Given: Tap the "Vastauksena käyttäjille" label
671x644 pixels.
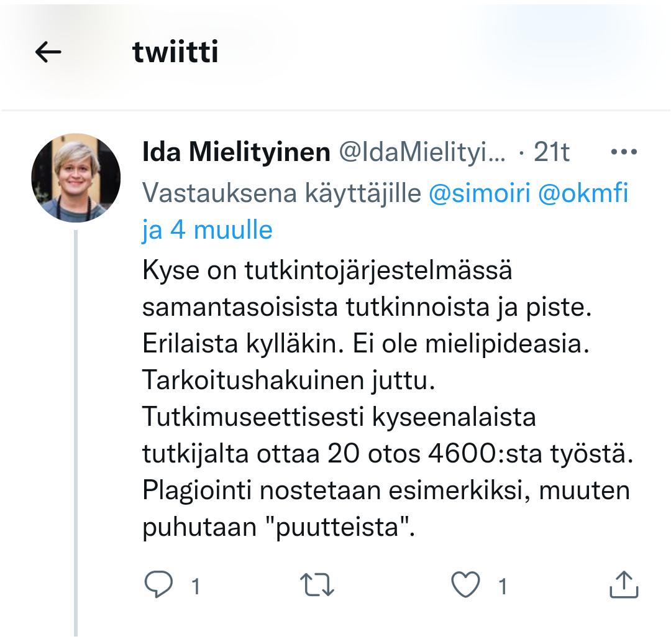Looking at the screenshot, I should [281, 194].
